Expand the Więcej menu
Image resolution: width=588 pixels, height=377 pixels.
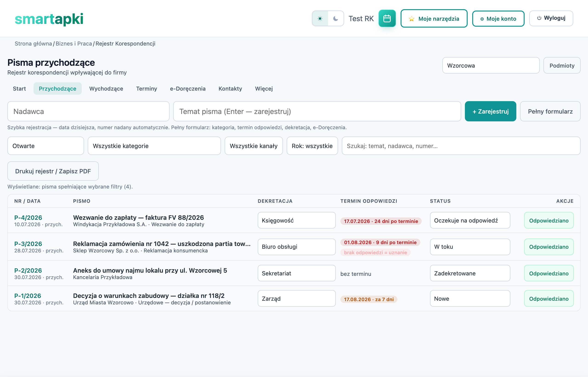[264, 89]
